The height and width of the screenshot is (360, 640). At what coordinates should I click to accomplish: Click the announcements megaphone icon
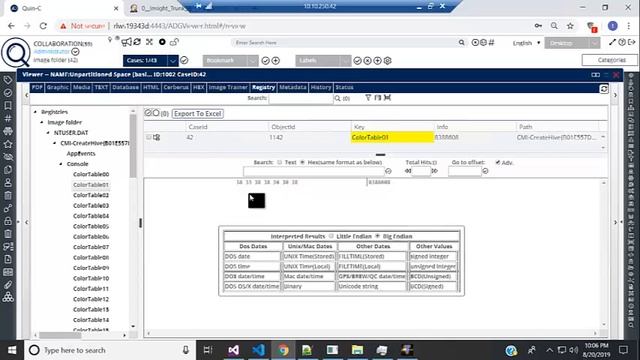point(127,42)
